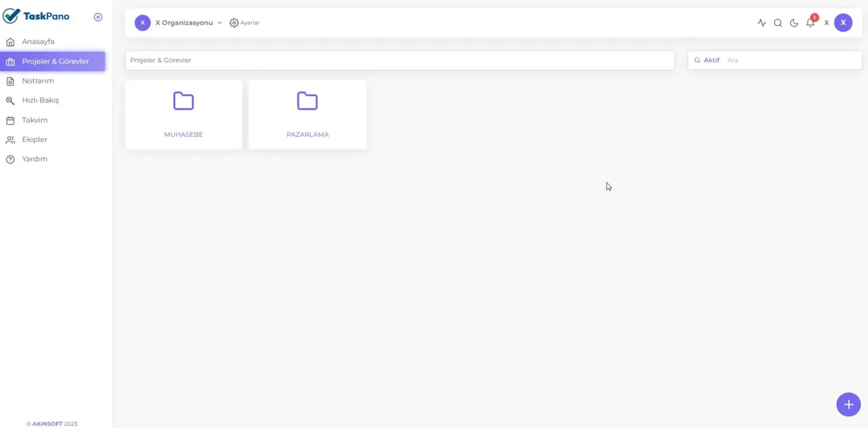Click the top bar search icon

coord(778,23)
